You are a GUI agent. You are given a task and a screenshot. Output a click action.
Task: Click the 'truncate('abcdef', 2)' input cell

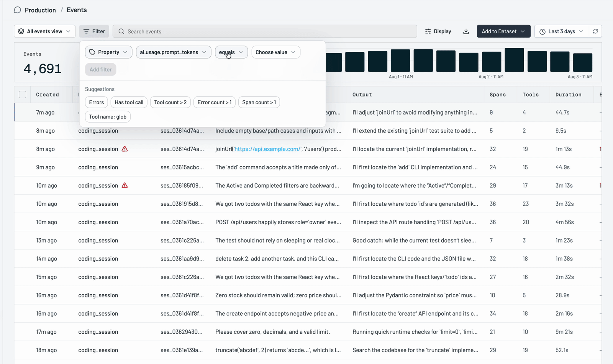(x=278, y=350)
